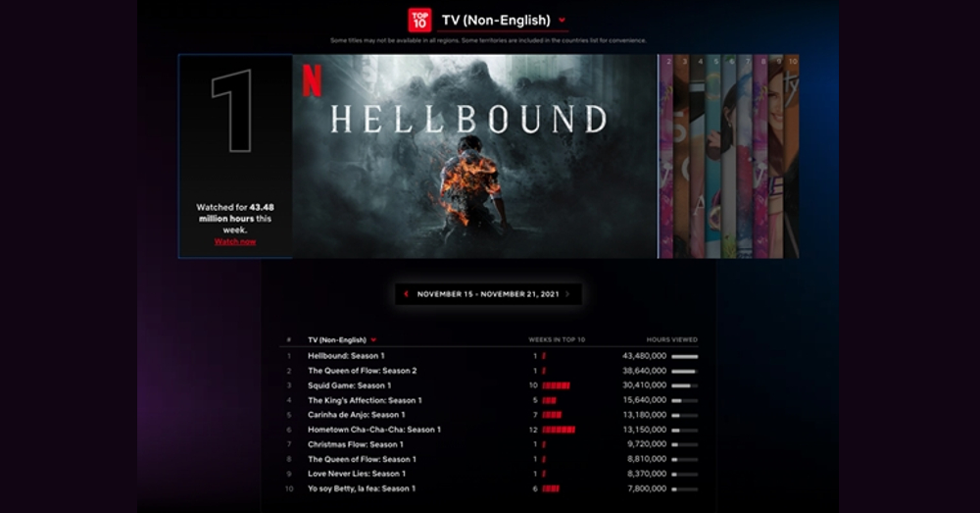Select the rank 5 poster strip
Image resolution: width=980 pixels, height=513 pixels.
coord(713,156)
